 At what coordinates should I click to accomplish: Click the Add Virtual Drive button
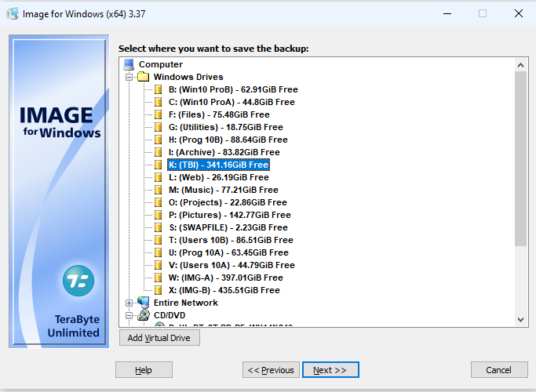click(x=159, y=338)
